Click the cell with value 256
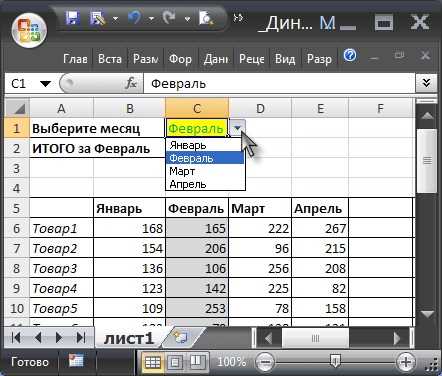Screen dimensions: 442x376 tap(260, 268)
